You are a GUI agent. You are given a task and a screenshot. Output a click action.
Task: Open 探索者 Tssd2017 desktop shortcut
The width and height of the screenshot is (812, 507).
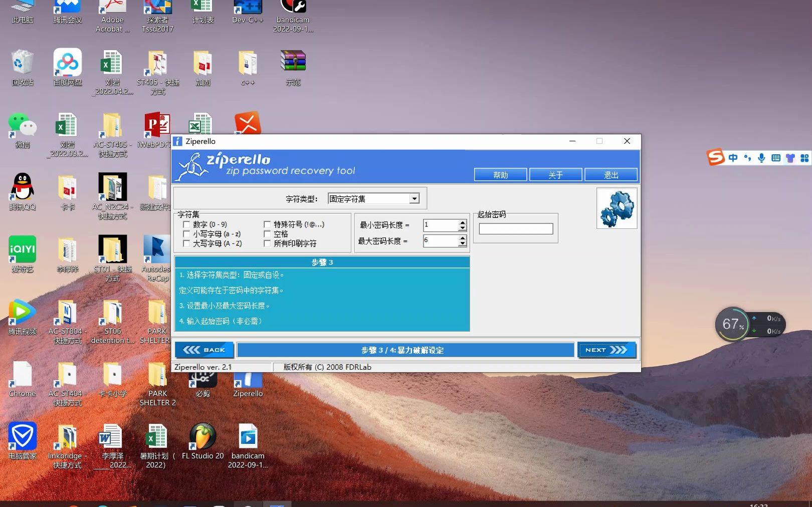[157, 17]
